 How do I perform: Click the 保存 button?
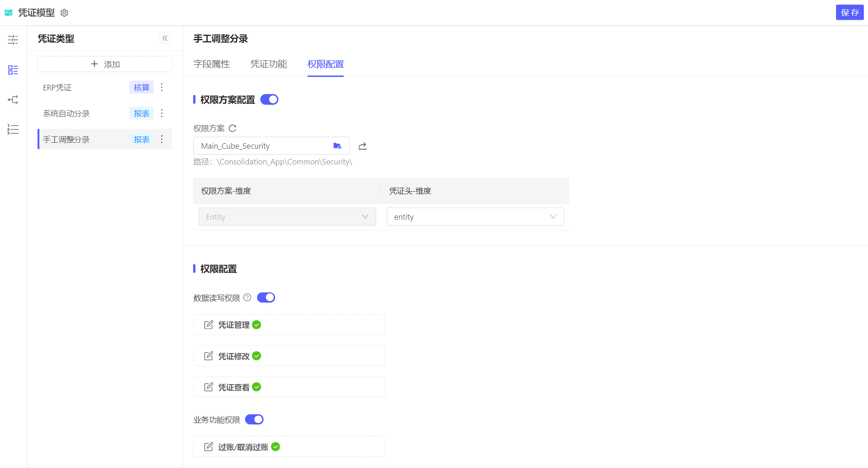[849, 13]
